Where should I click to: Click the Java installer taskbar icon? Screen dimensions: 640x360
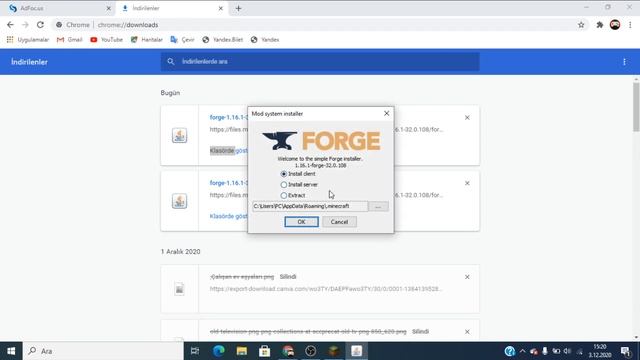pyautogui.click(x=356, y=351)
